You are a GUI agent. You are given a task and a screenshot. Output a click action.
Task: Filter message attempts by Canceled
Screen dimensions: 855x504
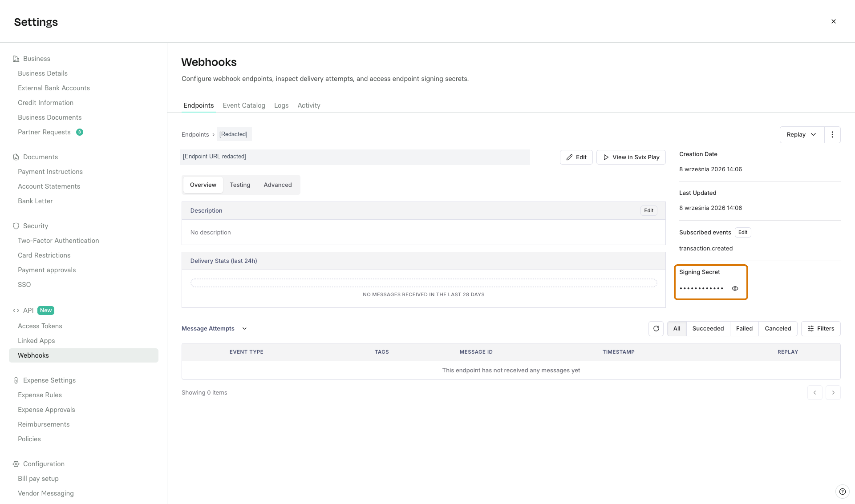(778, 329)
